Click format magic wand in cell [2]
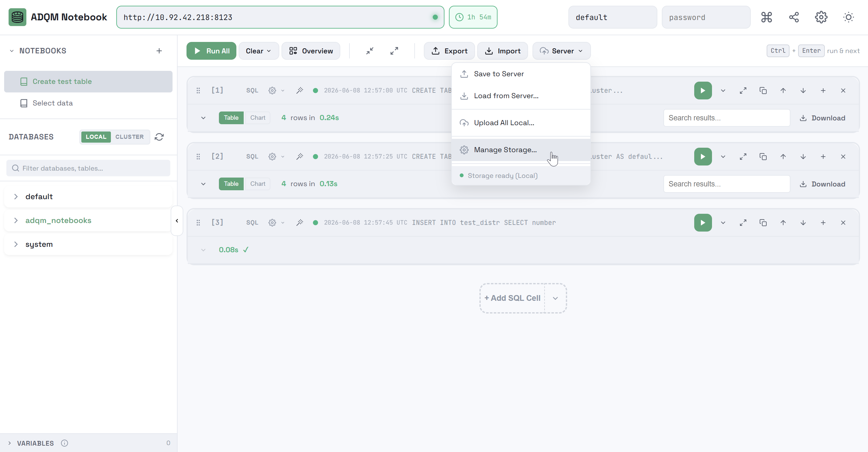Image resolution: width=868 pixels, height=452 pixels. point(300,157)
